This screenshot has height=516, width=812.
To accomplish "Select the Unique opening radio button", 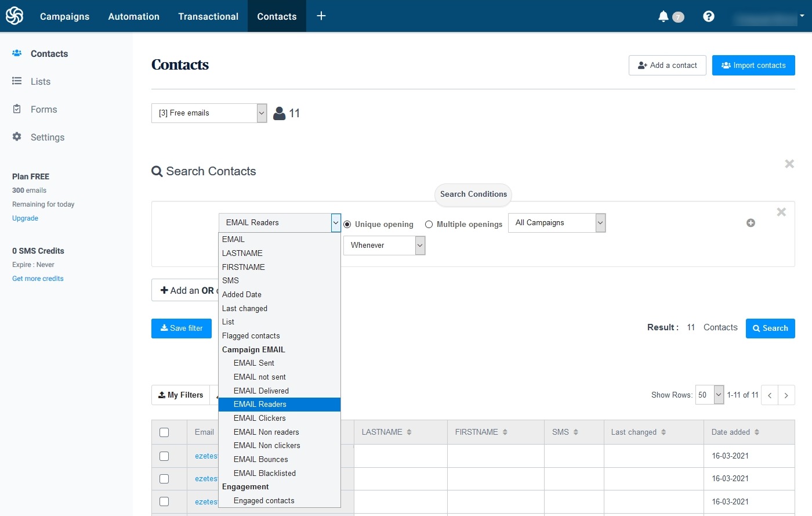I will 347,225.
